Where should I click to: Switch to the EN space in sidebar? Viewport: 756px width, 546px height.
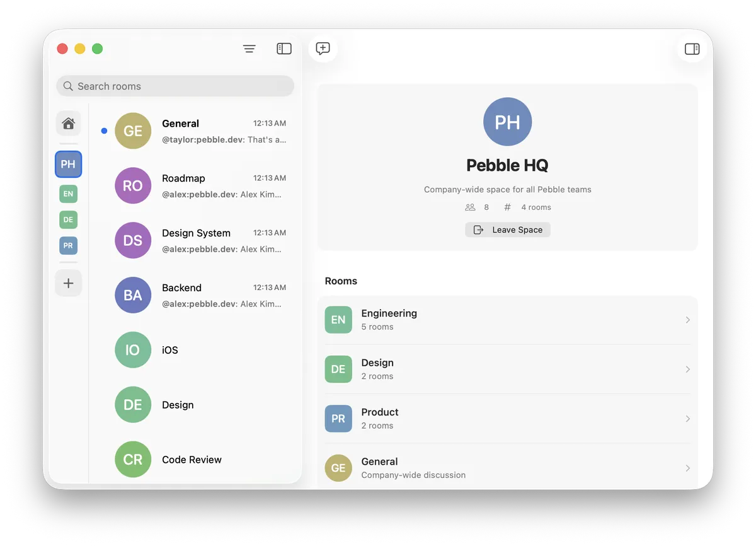(69, 194)
